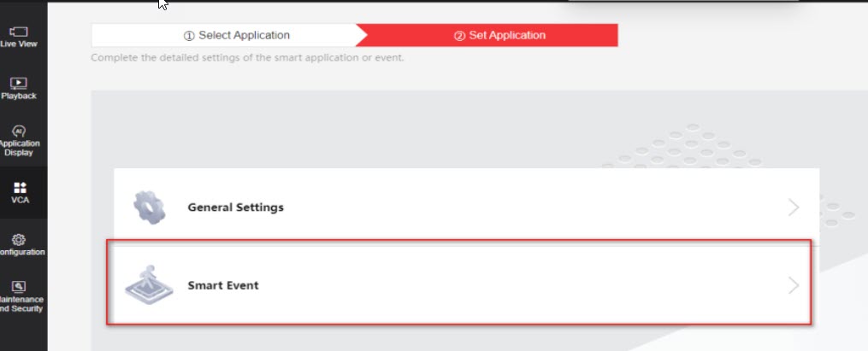Click the General Settings gear icon
The height and width of the screenshot is (351, 868).
tap(147, 207)
